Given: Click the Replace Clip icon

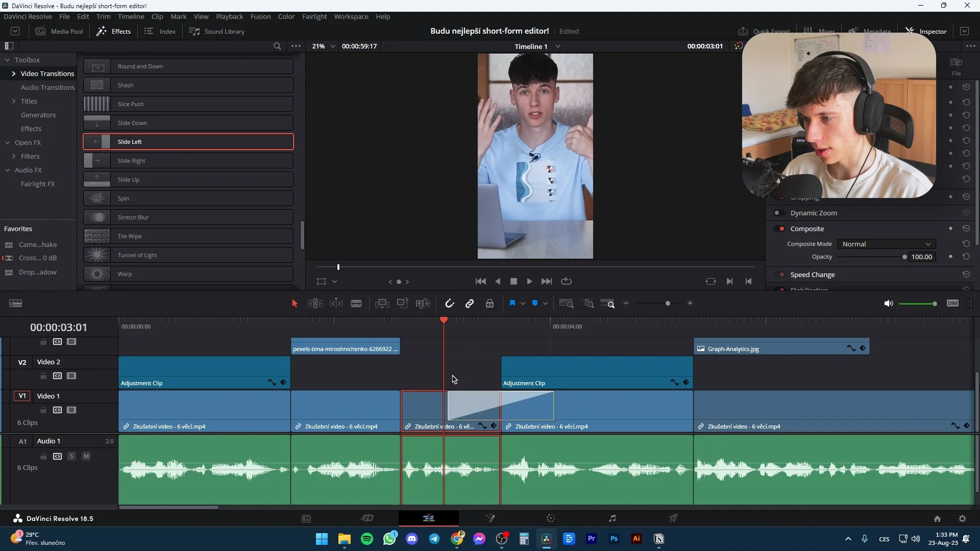Looking at the screenshot, I should point(423,304).
